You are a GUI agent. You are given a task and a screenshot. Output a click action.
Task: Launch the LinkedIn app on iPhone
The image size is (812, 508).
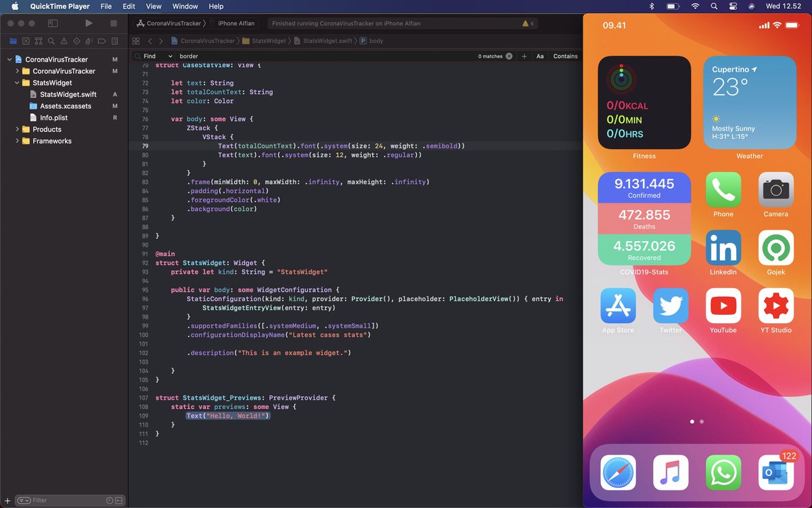[x=723, y=248]
